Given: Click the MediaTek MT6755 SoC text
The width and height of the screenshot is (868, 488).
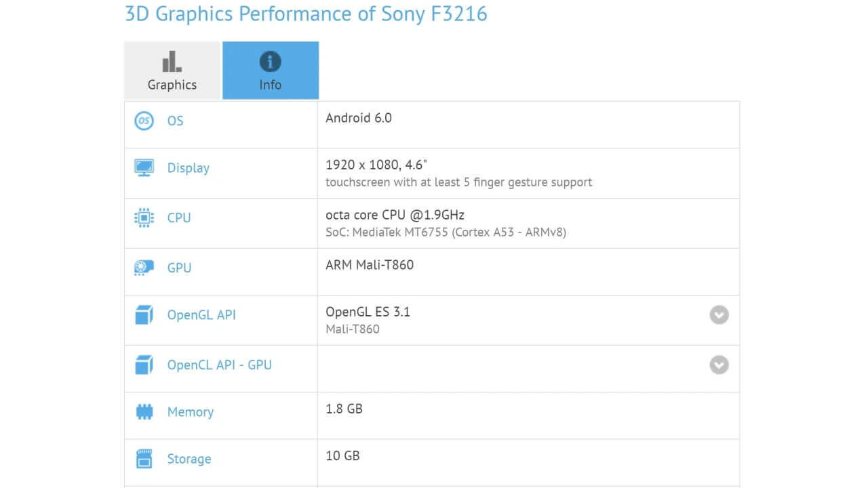Looking at the screenshot, I should pos(448,232).
